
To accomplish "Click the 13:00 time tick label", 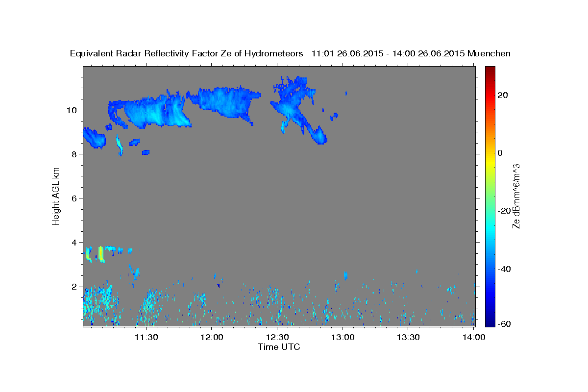I will pos(343,337).
